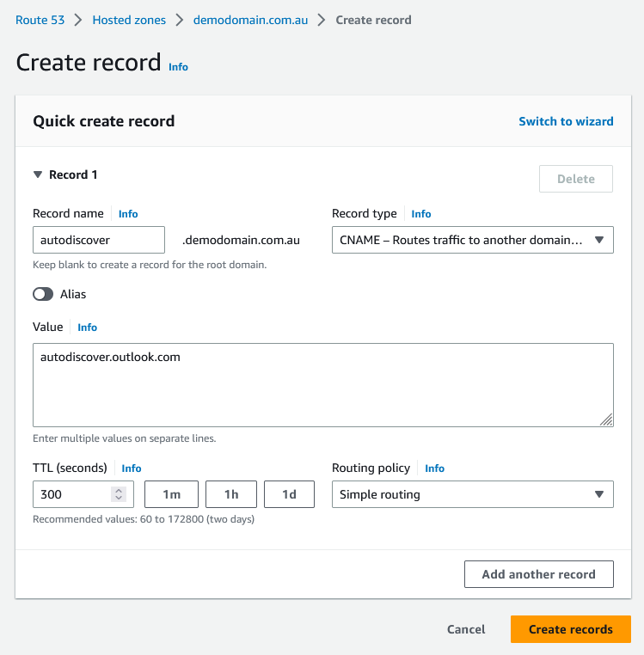Click Info link next to Create record heading

[178, 67]
